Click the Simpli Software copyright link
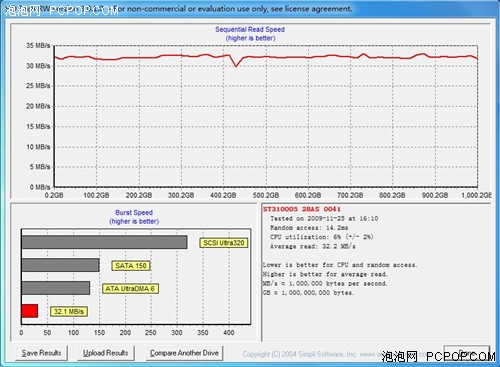The image size is (500, 367). pos(312,354)
